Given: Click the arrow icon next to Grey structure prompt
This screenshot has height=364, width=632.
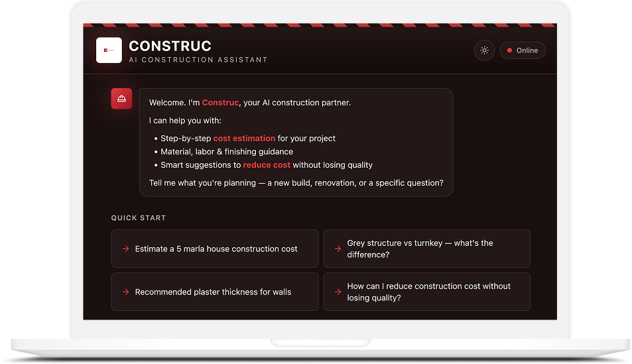Looking at the screenshot, I should pyautogui.click(x=338, y=249).
